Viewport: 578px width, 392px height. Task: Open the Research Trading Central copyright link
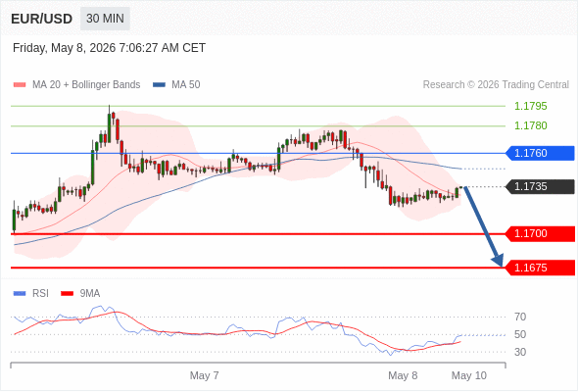(496, 85)
